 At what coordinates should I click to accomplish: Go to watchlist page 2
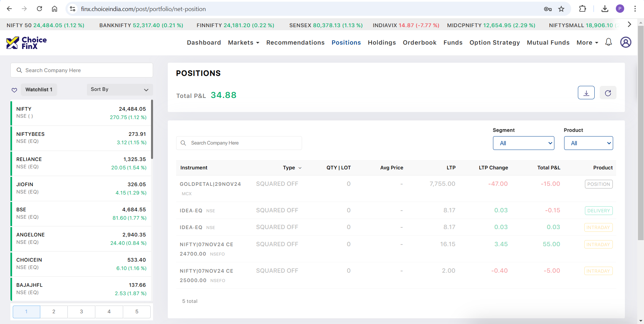tap(54, 312)
